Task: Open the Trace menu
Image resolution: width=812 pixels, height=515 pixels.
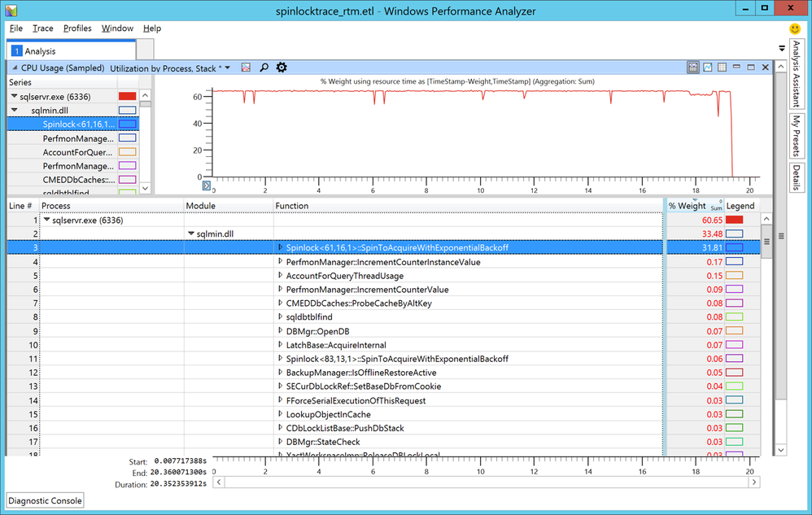Action: [x=43, y=28]
